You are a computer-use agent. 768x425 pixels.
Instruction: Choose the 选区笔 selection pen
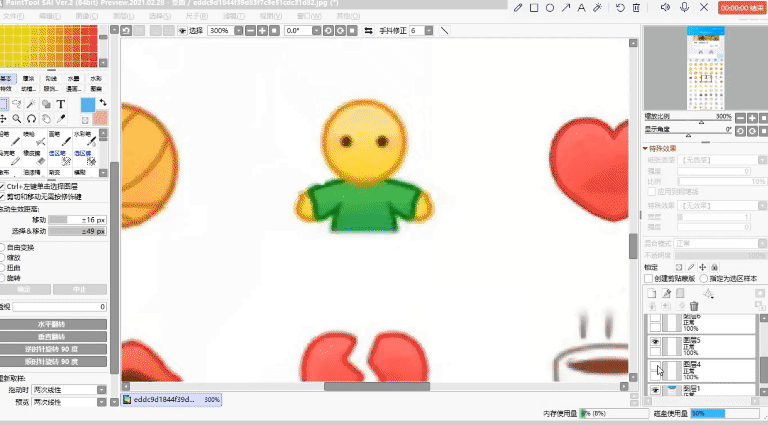[60, 158]
